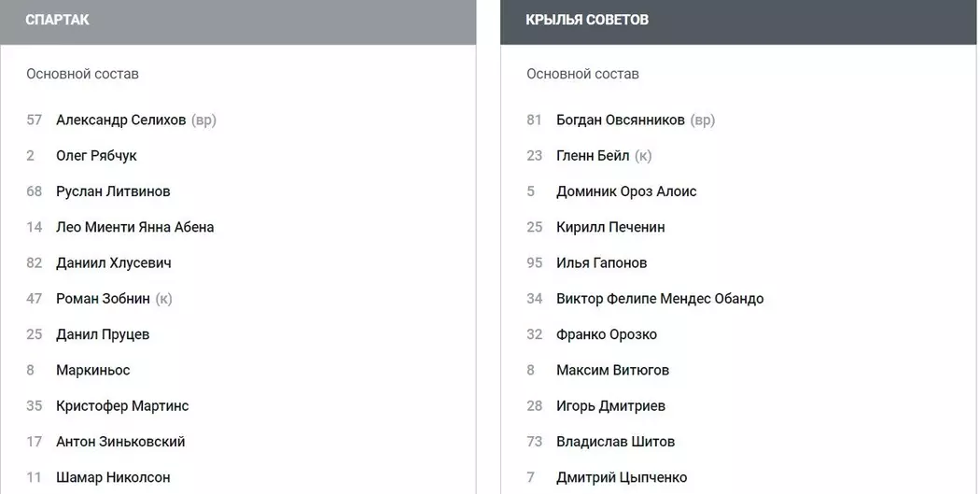Click Антон Зиньковский
This screenshot has width=980, height=494.
pyautogui.click(x=120, y=442)
